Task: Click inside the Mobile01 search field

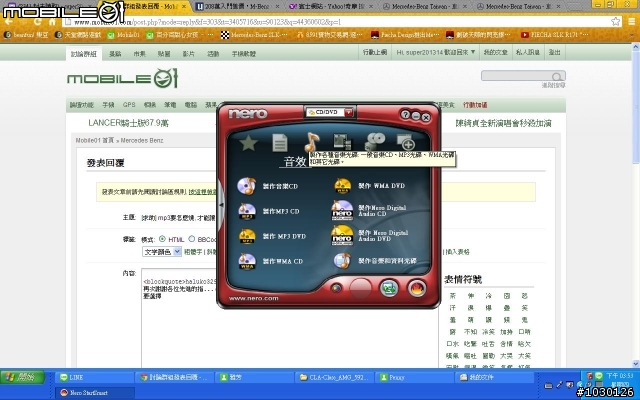Action: point(517,76)
